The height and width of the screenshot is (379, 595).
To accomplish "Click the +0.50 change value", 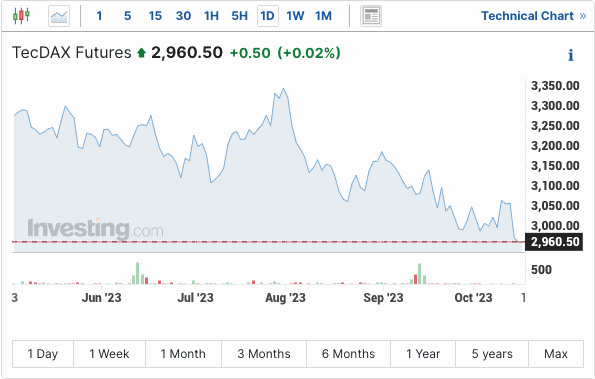I will [x=250, y=53].
